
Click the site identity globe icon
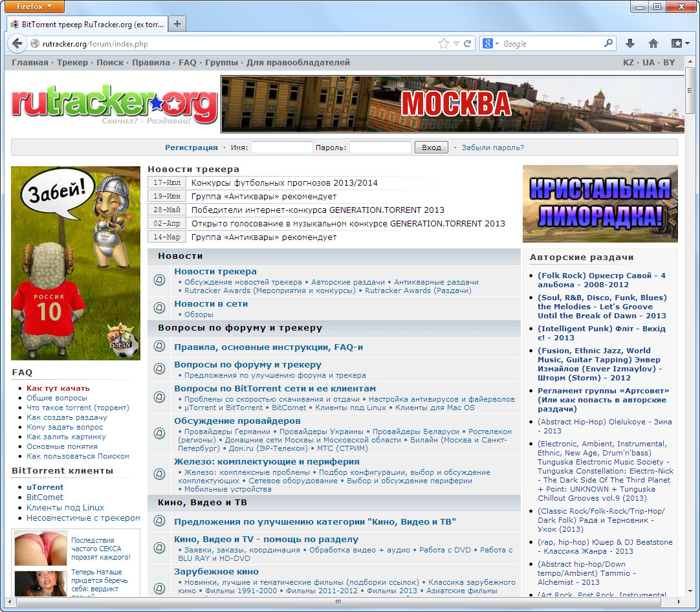(35, 43)
